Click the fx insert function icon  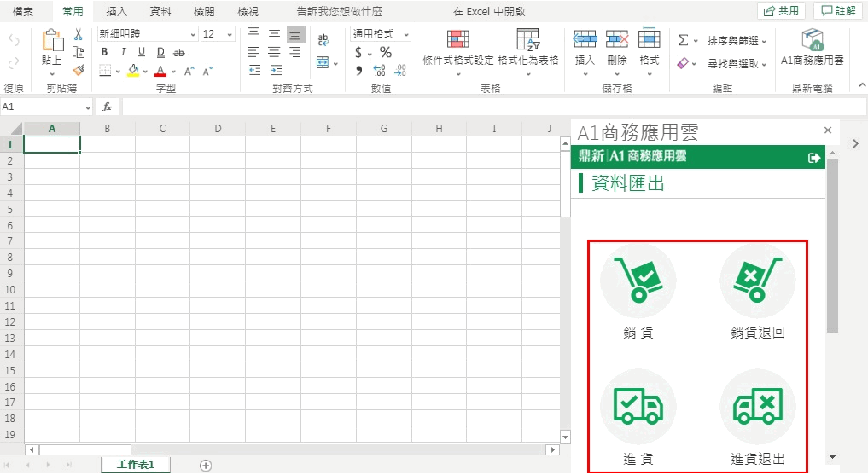(108, 107)
